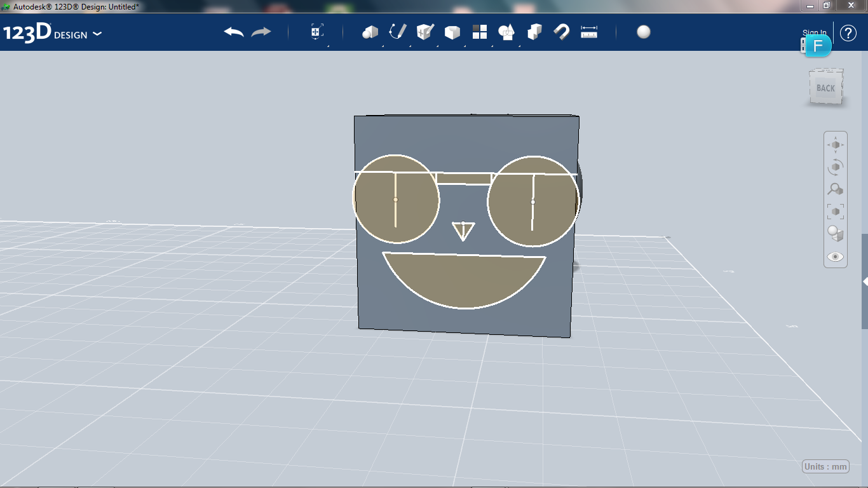Select the half-circle mouth sketch profile
Screen dimensions: 868x488
coord(465,280)
